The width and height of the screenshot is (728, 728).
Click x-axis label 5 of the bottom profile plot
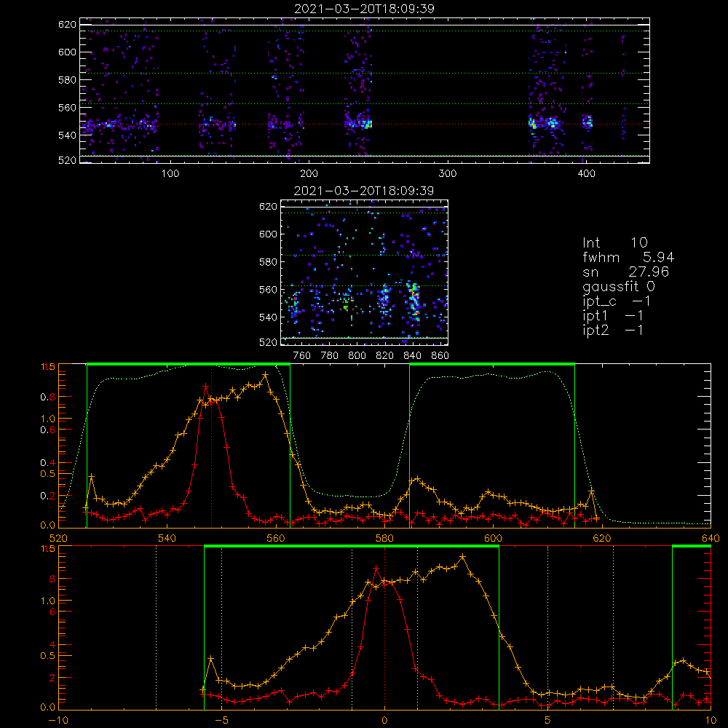click(x=548, y=720)
